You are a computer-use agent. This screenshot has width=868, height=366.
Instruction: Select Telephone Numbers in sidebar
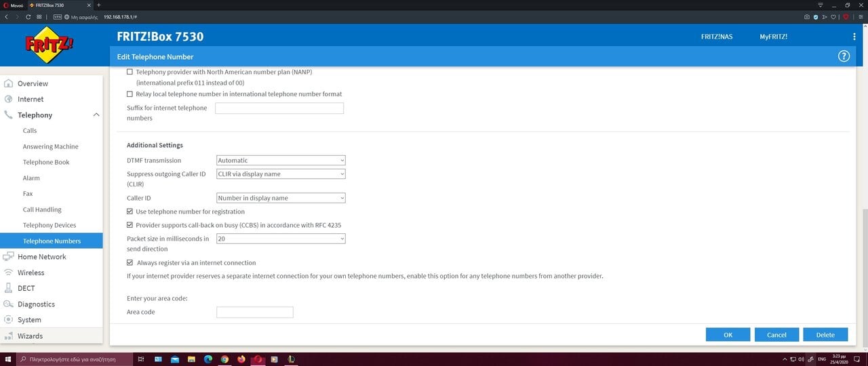coord(52,241)
